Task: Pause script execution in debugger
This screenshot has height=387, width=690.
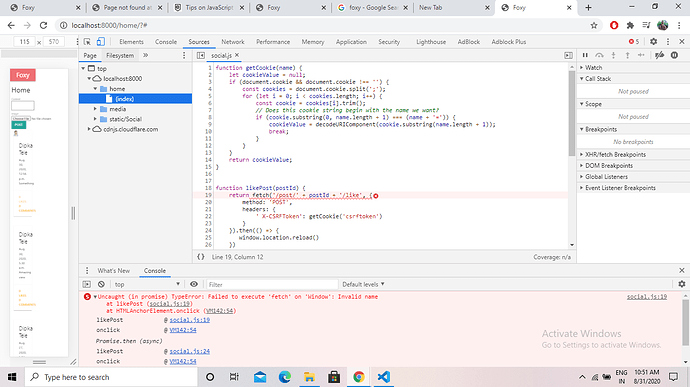Action: point(585,55)
